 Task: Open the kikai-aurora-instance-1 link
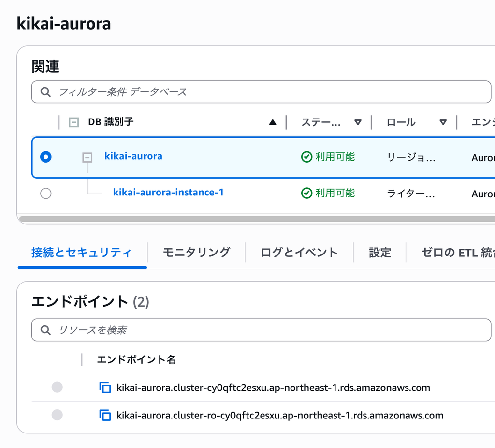[168, 193]
